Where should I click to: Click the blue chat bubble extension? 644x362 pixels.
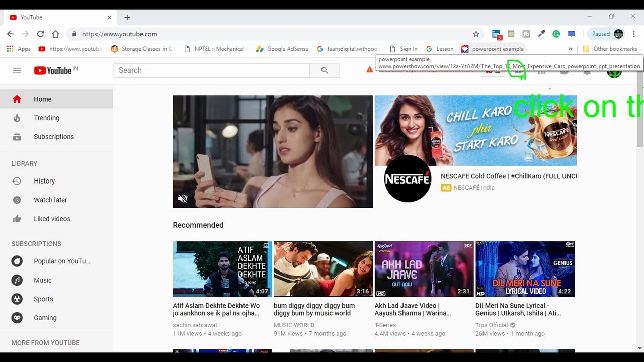(x=572, y=34)
